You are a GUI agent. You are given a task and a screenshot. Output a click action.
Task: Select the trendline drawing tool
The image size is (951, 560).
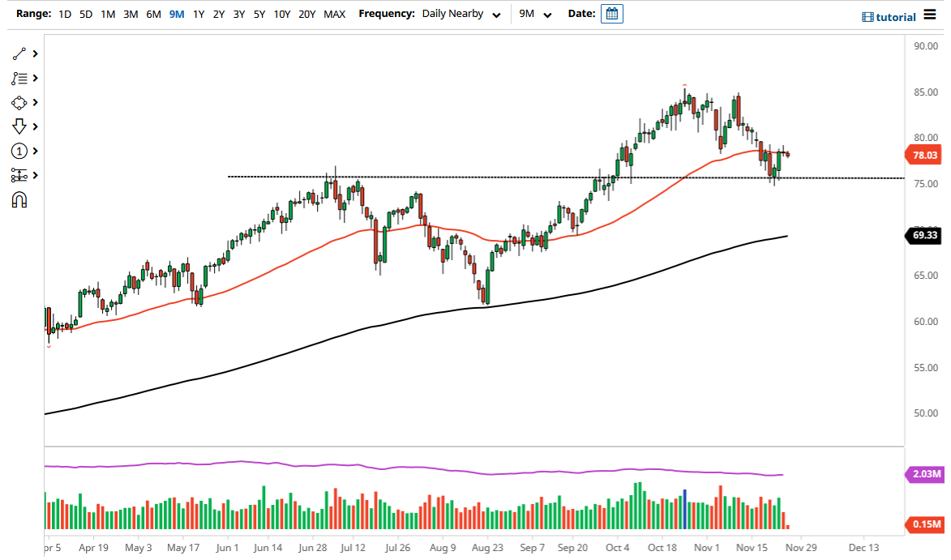[x=18, y=53]
